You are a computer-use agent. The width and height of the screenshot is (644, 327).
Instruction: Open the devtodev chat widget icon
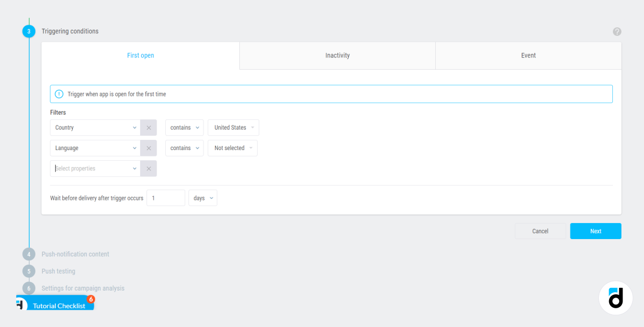pos(616,298)
